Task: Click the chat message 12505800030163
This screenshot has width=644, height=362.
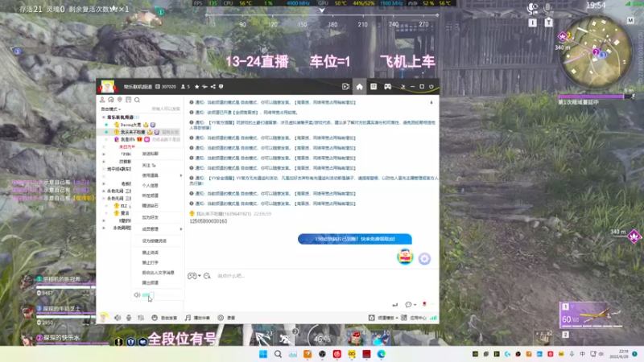Action: coord(208,221)
